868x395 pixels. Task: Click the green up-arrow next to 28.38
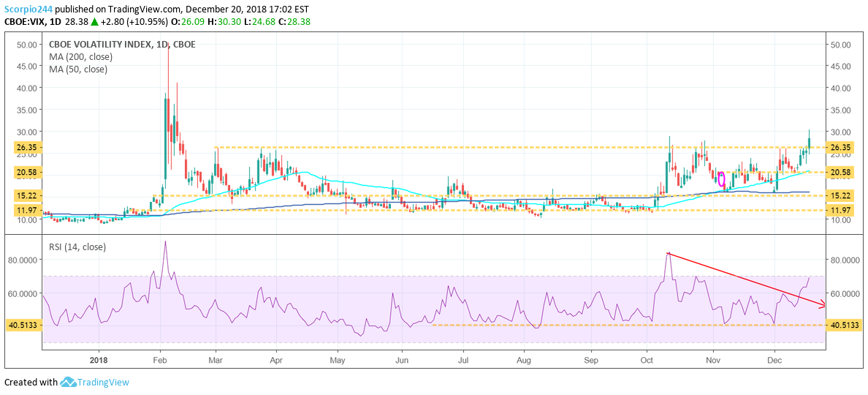coord(95,20)
